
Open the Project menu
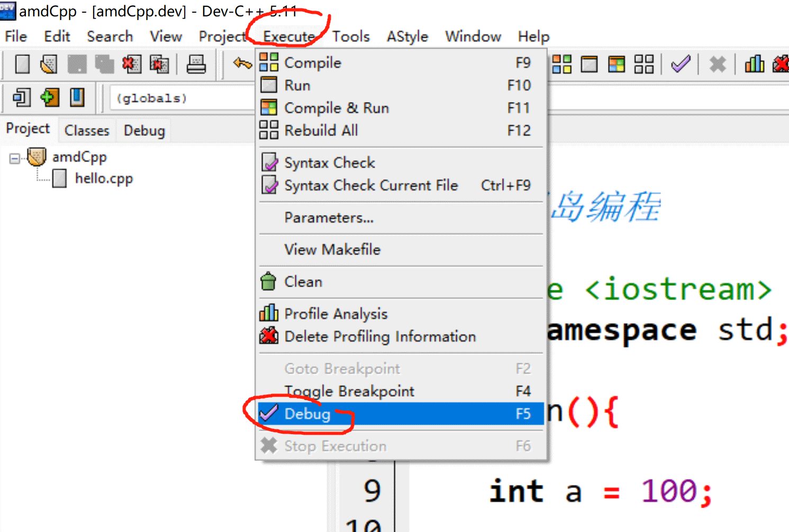(x=222, y=36)
